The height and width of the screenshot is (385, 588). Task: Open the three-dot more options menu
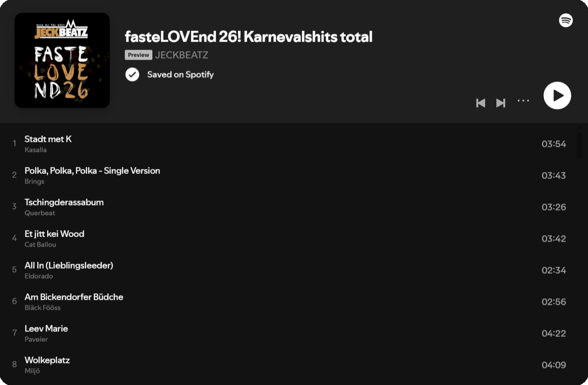(523, 101)
